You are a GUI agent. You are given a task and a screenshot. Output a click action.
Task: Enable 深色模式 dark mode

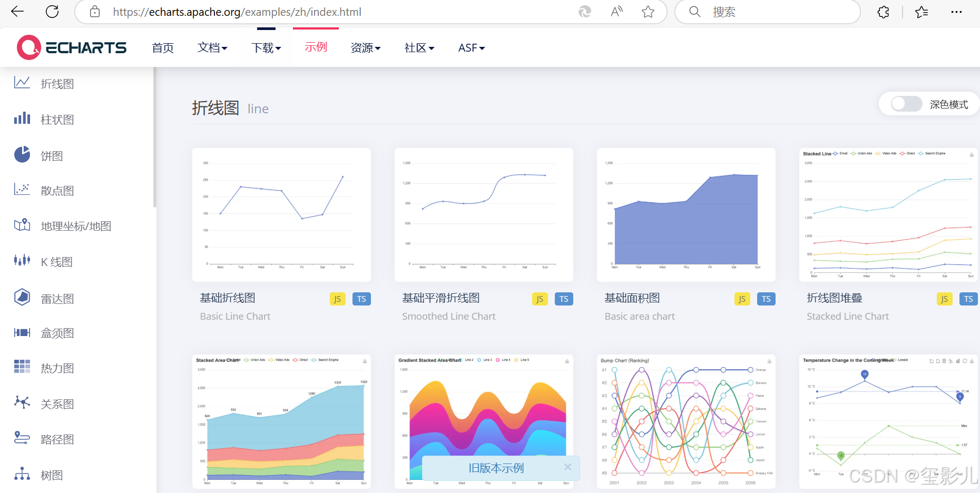(905, 104)
